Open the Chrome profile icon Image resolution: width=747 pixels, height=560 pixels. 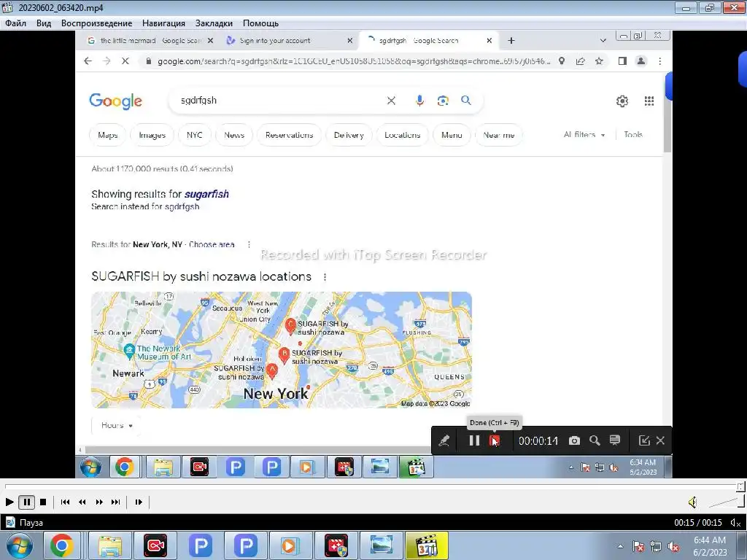(x=640, y=61)
